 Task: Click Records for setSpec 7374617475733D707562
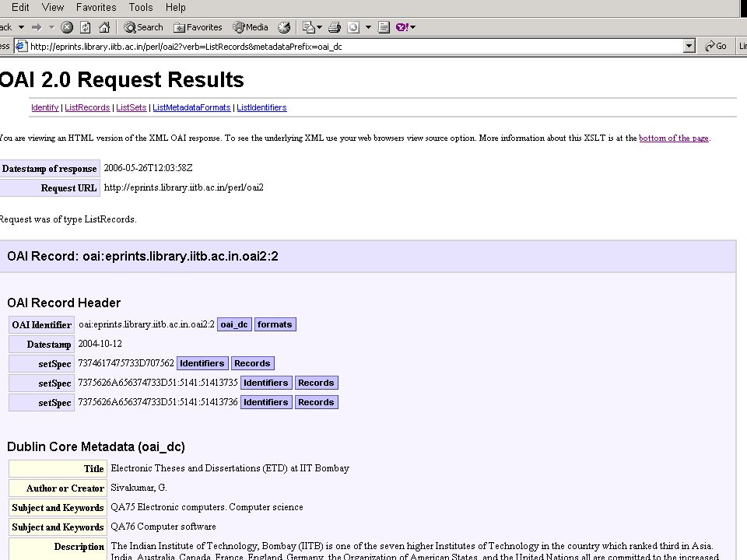click(x=252, y=363)
